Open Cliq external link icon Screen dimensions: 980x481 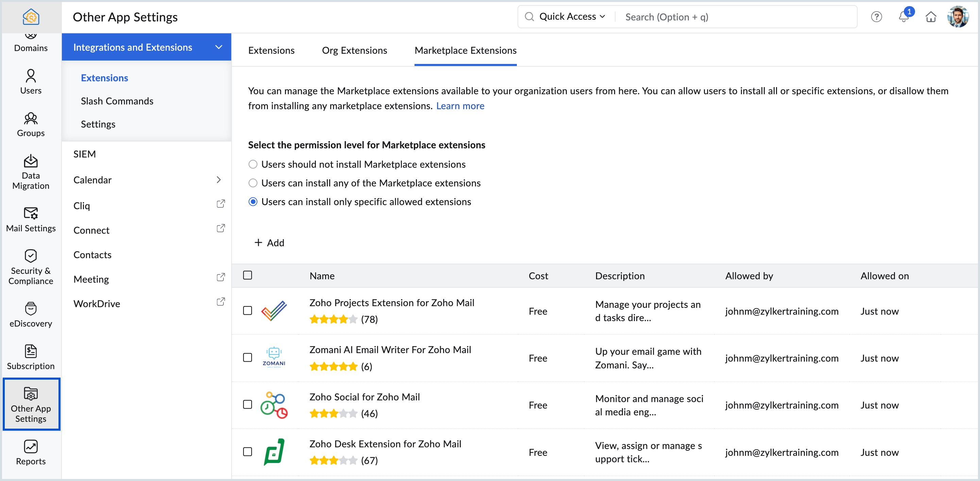click(221, 204)
